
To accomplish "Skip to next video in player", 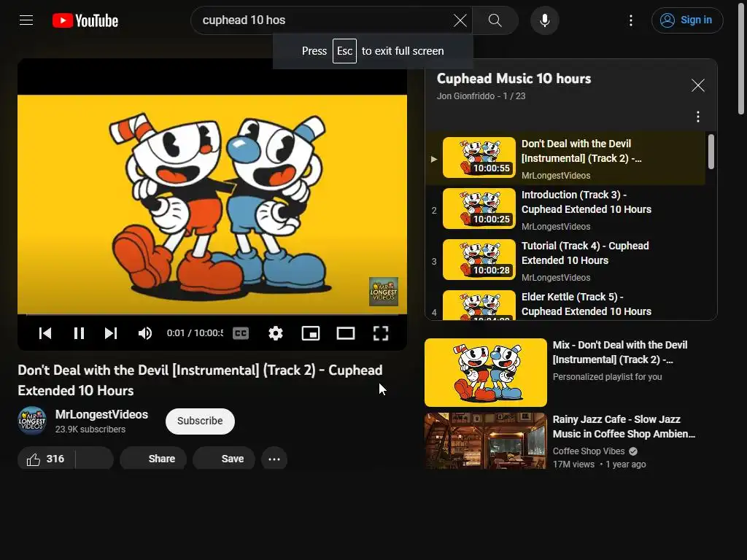I will [111, 332].
